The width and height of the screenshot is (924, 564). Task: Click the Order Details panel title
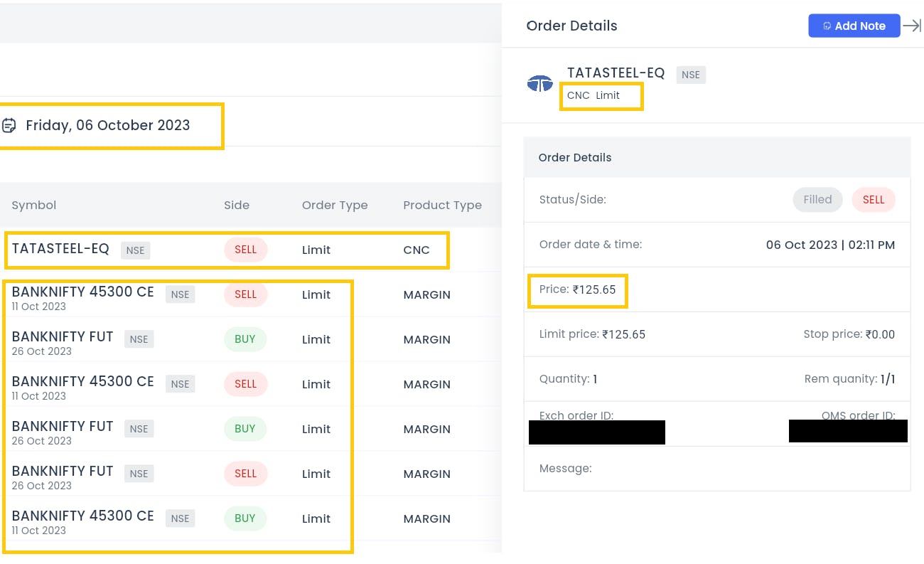point(571,26)
